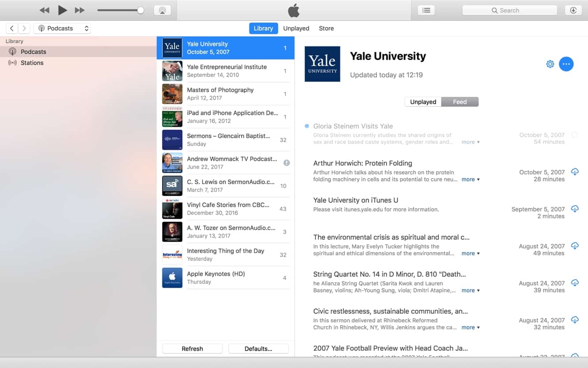The height and width of the screenshot is (368, 588).
Task: Click the Interesting Thing of the Day artwork
Action: tap(172, 254)
